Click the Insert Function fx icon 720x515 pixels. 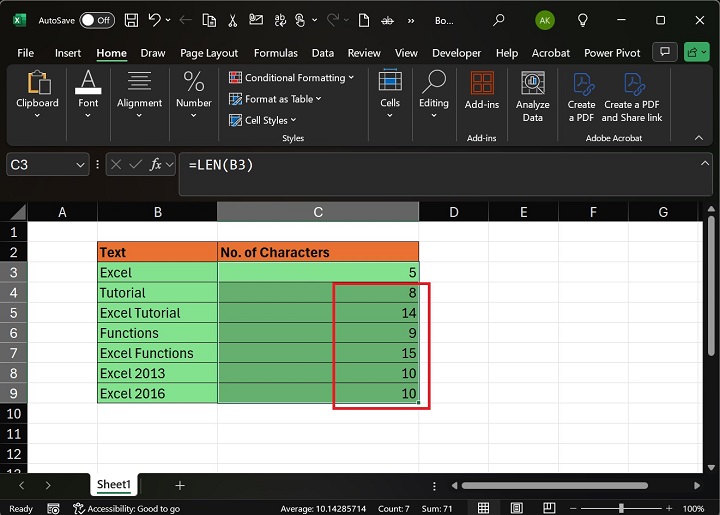(156, 165)
